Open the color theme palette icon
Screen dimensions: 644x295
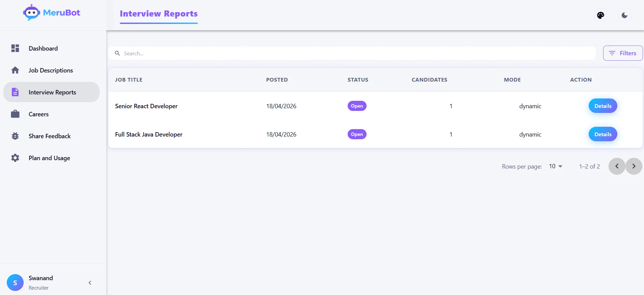(x=600, y=15)
